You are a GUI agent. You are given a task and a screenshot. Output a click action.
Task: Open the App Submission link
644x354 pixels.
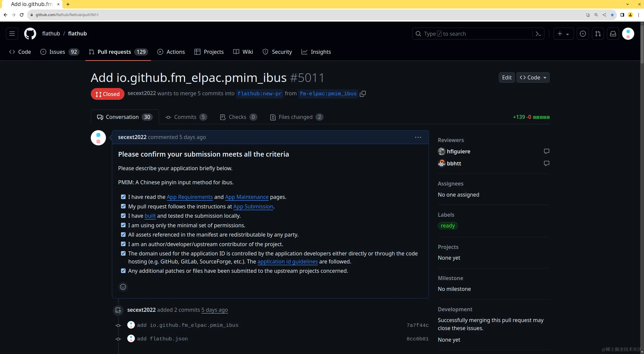(253, 207)
